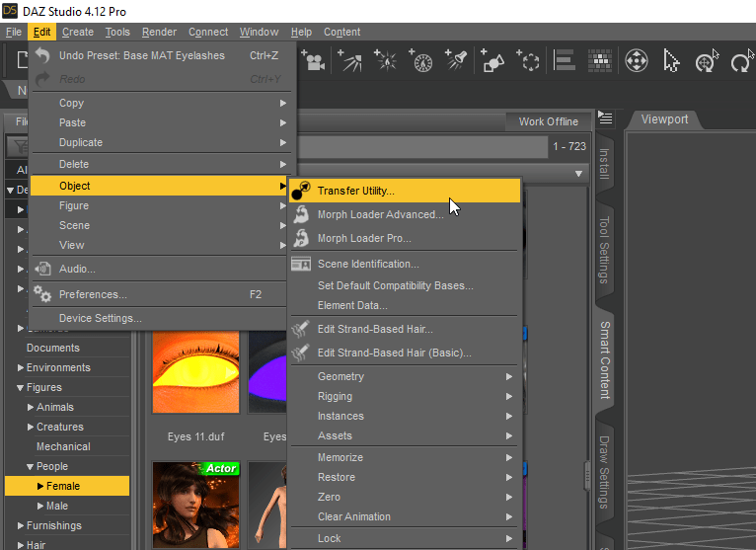
Task: Click the Create New Point Light icon
Action: [x=385, y=61]
